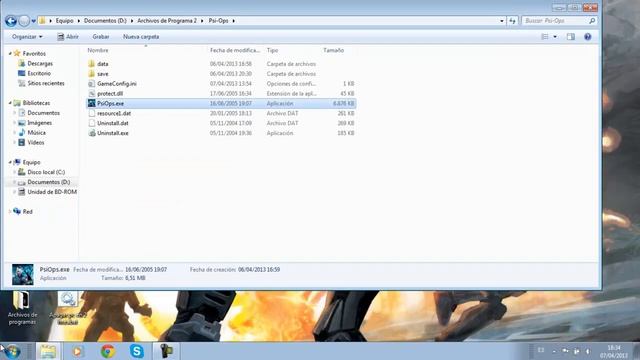The image size is (640, 360).
Task: Launch Windows Media Player from taskbar
Action: pyautogui.click(x=78, y=351)
